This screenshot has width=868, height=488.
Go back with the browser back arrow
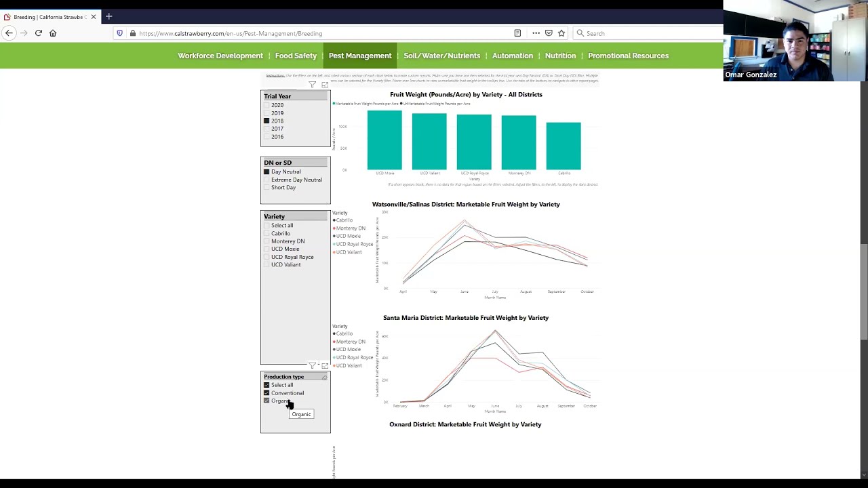point(9,33)
